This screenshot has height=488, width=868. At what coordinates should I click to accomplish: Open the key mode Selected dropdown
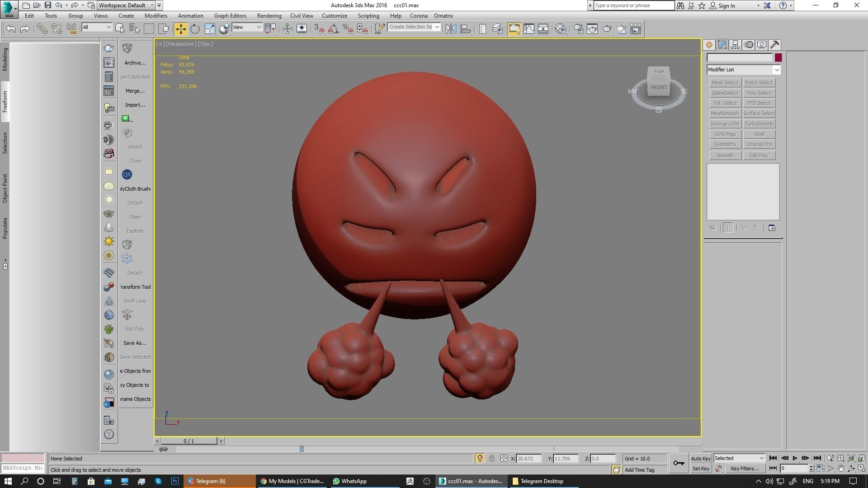tap(739, 458)
